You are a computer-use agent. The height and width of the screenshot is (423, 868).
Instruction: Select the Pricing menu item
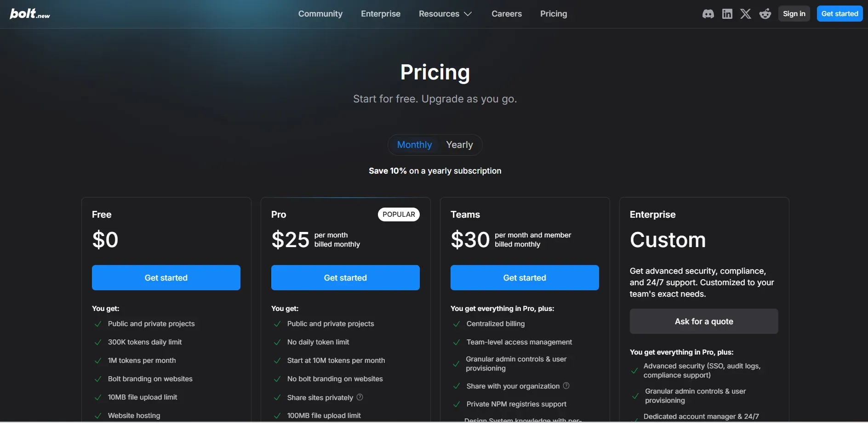[x=553, y=13]
